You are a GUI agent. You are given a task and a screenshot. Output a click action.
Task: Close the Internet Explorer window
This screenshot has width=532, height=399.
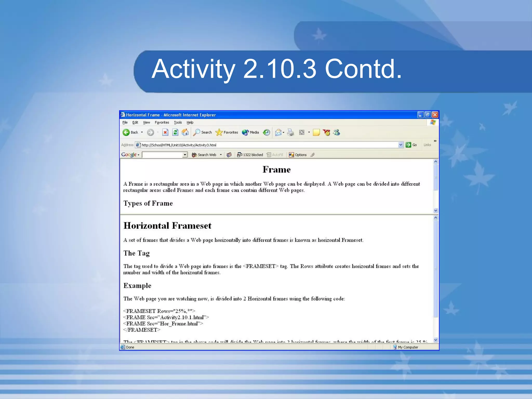coord(435,115)
